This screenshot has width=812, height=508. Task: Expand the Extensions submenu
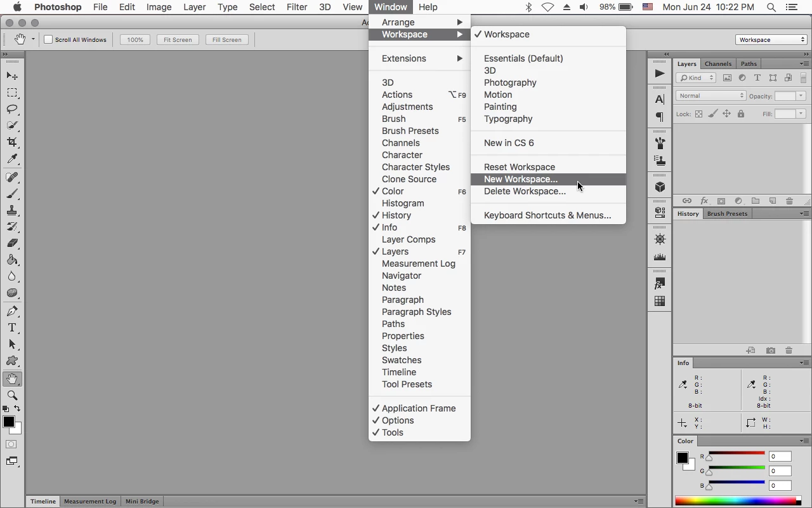[x=419, y=58]
